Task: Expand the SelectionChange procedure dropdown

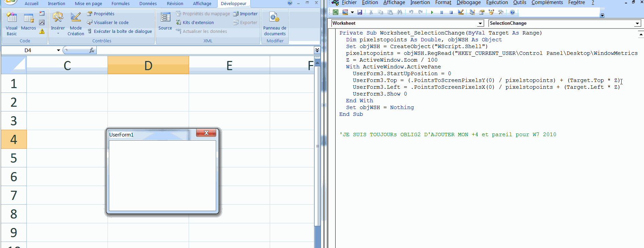Action: click(637, 23)
